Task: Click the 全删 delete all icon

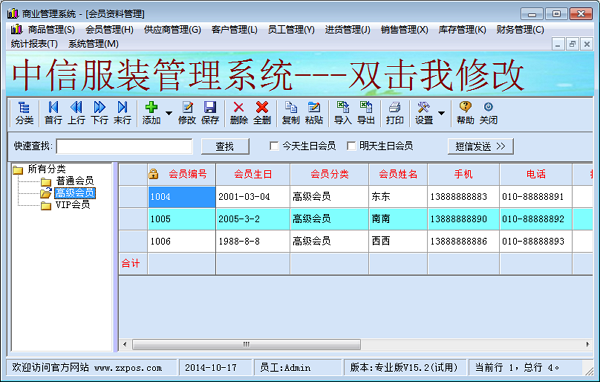Action: pyautogui.click(x=262, y=113)
